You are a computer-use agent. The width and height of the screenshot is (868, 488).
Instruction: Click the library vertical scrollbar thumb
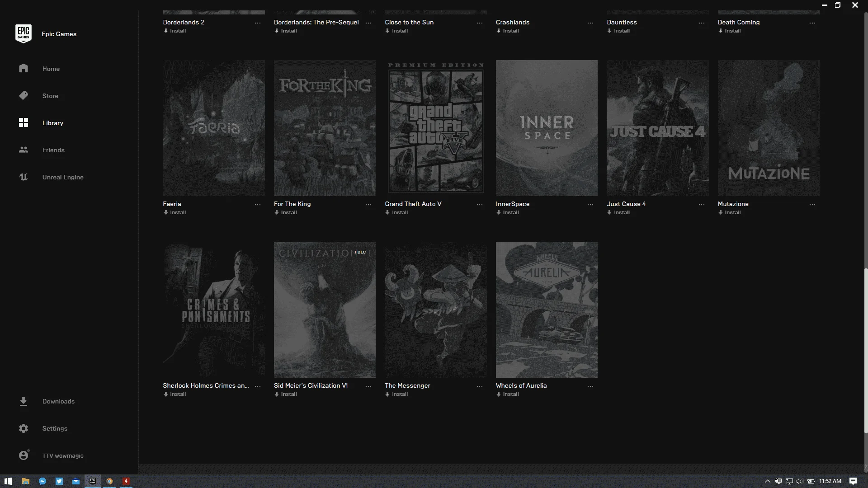tap(866, 351)
